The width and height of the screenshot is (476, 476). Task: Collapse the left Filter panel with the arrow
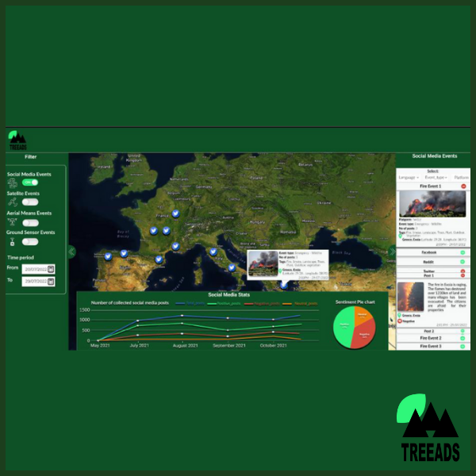click(71, 251)
